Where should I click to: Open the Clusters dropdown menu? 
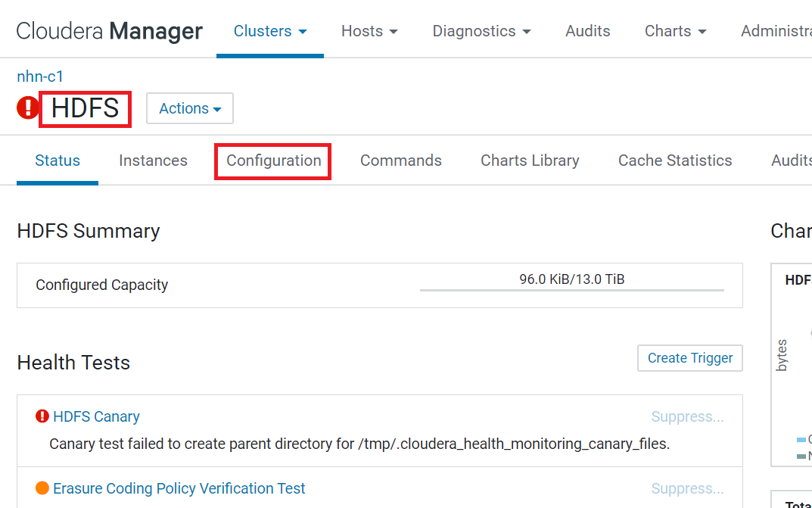(270, 31)
